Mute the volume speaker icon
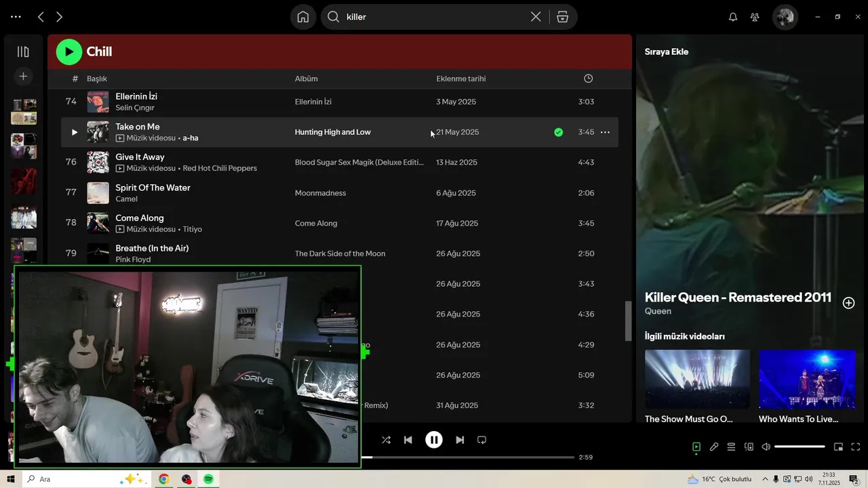 (766, 447)
